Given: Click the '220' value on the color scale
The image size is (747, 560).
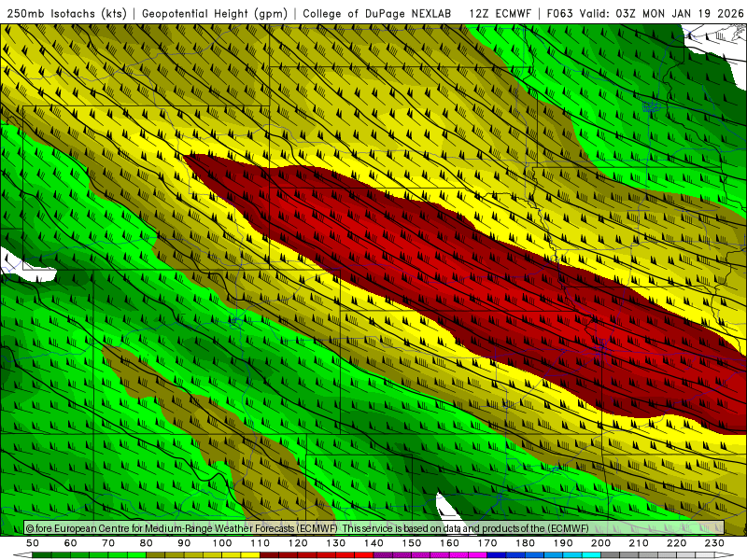Looking at the screenshot, I should 676,543.
